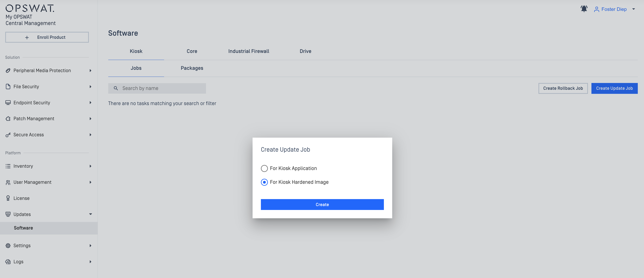Click the Settings gear icon
The image size is (644, 278).
[8, 246]
